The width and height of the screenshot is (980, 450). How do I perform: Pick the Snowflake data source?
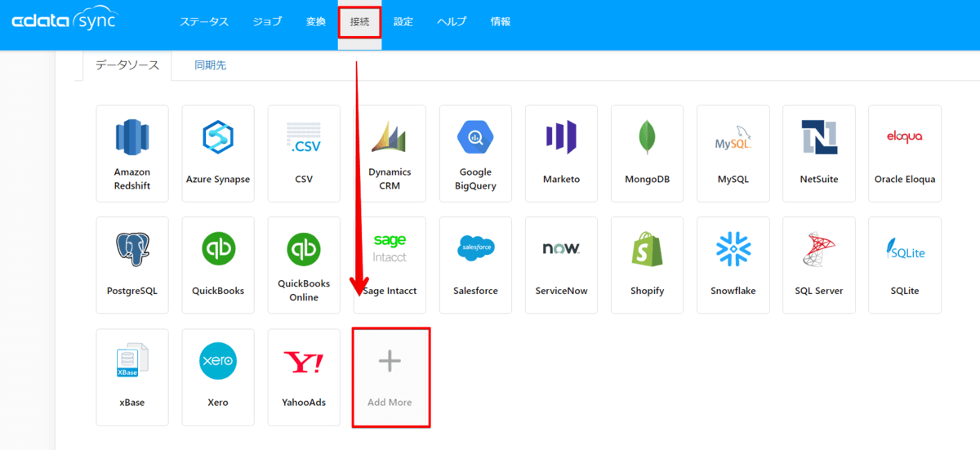733,265
